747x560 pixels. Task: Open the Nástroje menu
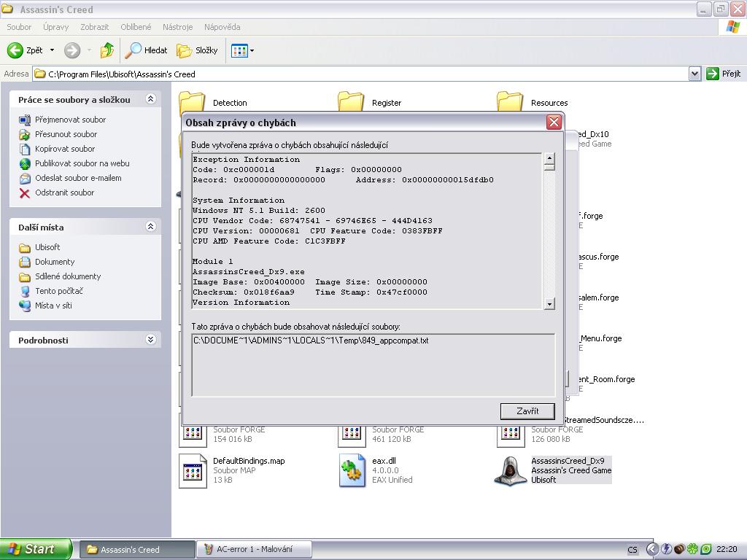pos(177,27)
